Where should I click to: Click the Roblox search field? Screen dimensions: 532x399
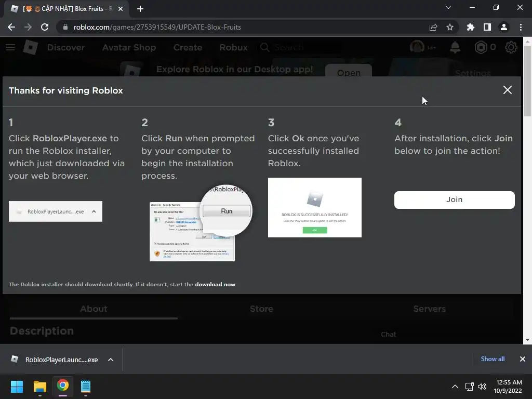coord(300,47)
